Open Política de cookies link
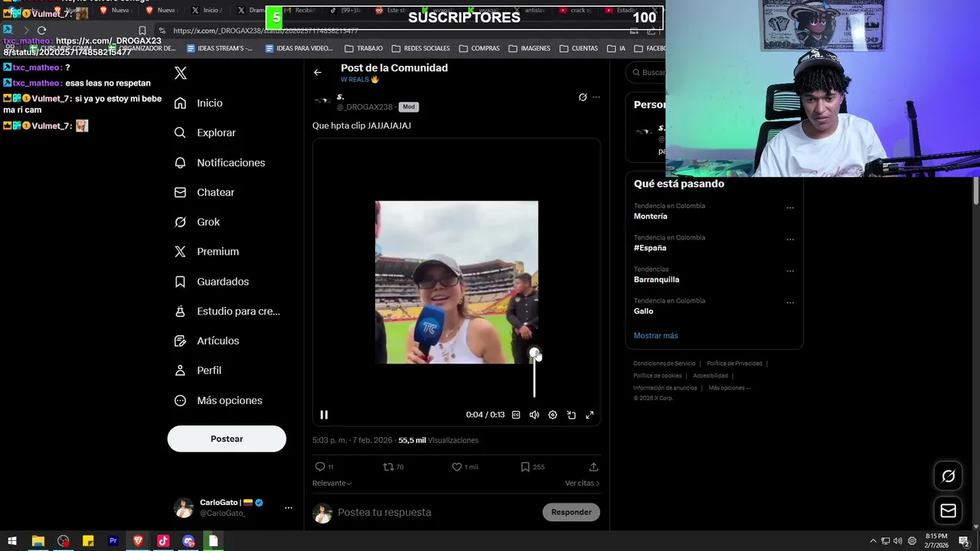 pos(657,376)
